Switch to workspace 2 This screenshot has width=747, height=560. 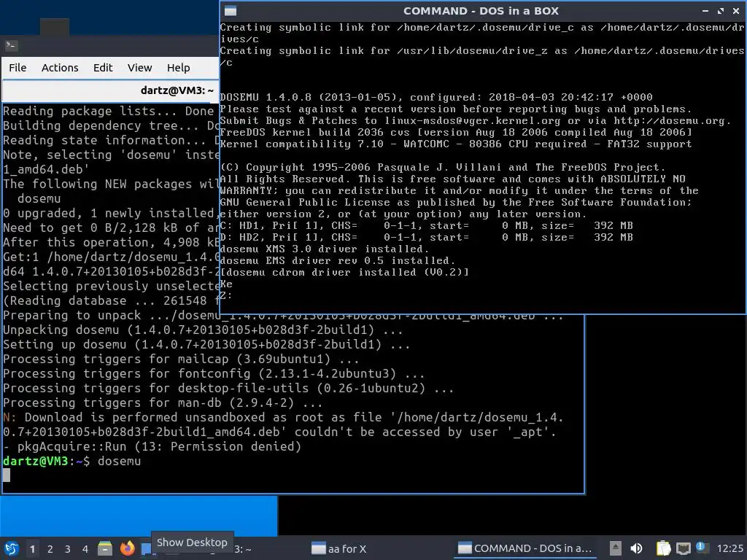click(x=50, y=549)
